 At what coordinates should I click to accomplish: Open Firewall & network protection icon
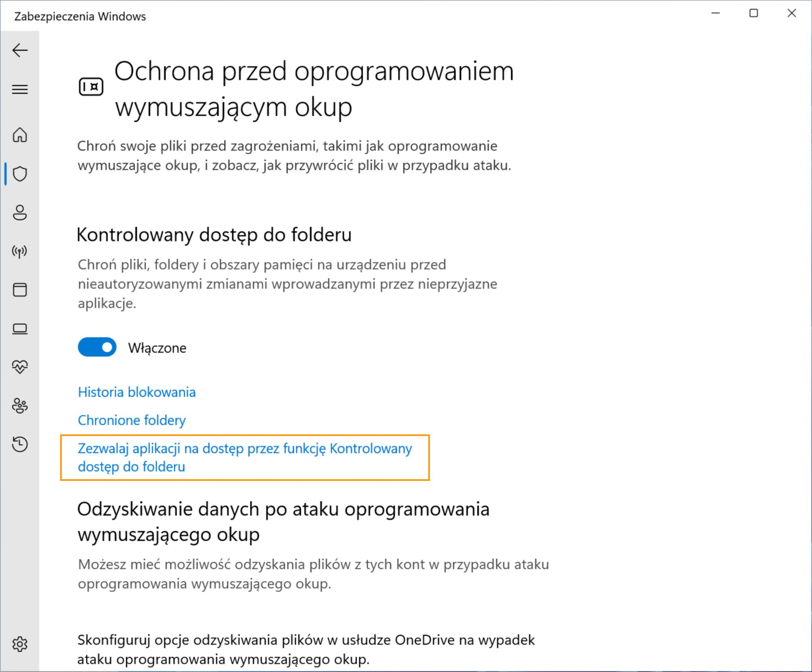pyautogui.click(x=20, y=251)
